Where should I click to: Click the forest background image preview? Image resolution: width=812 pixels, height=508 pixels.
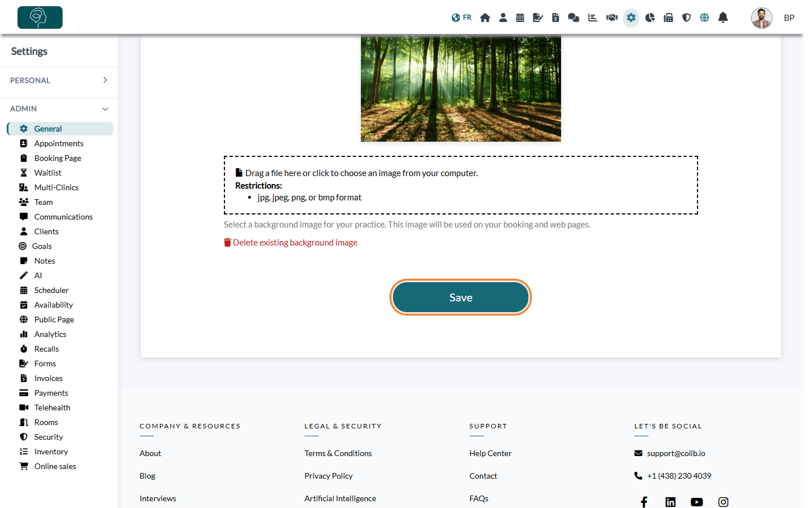click(x=461, y=89)
